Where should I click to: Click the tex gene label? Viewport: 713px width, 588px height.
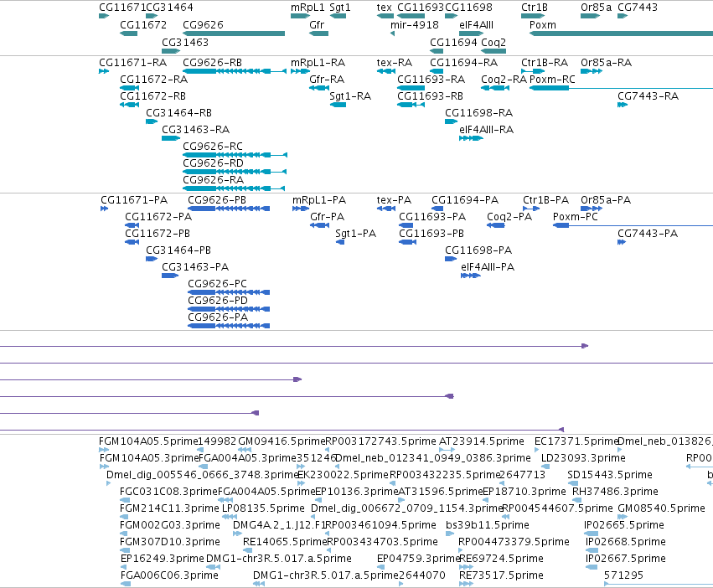coord(385,8)
